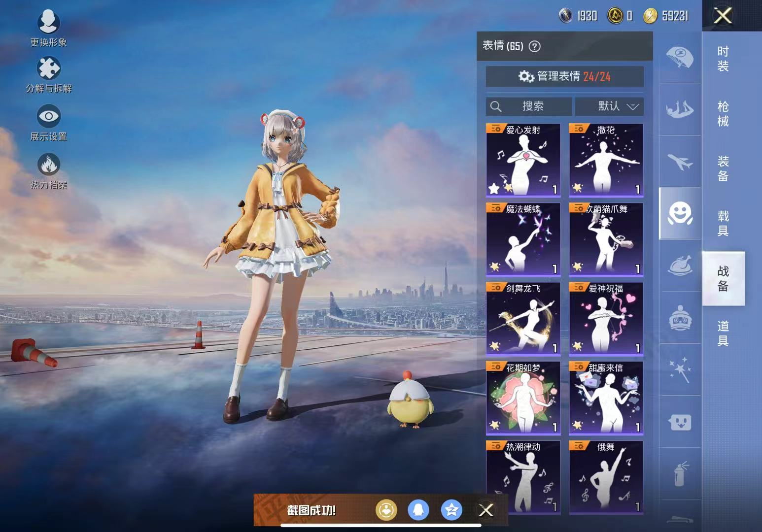
Task: Select the robot companion category icon
Action: (x=680, y=318)
